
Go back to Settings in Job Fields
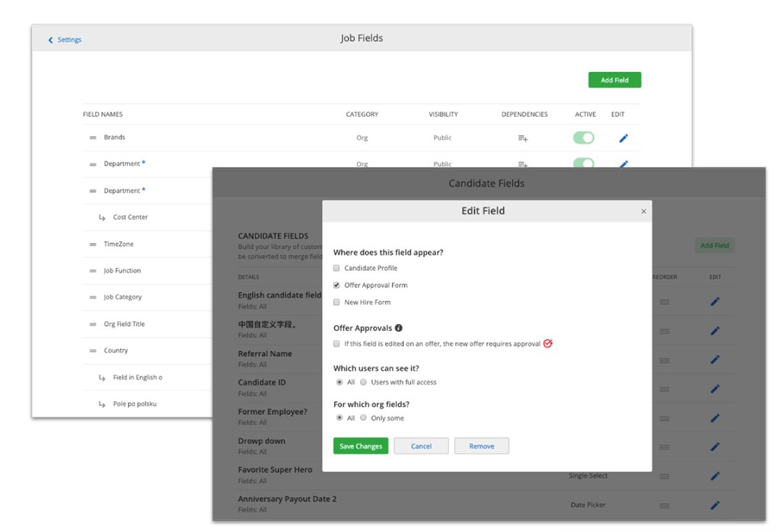coord(65,40)
